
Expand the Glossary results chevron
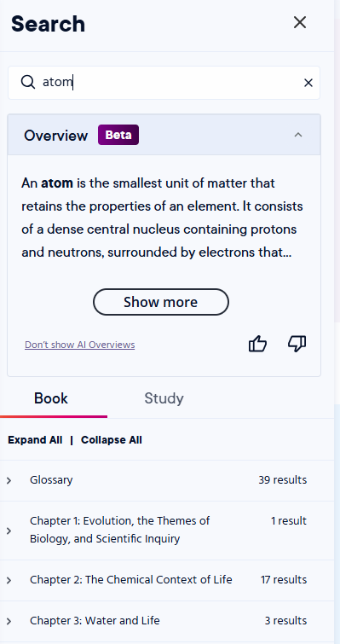coord(9,480)
